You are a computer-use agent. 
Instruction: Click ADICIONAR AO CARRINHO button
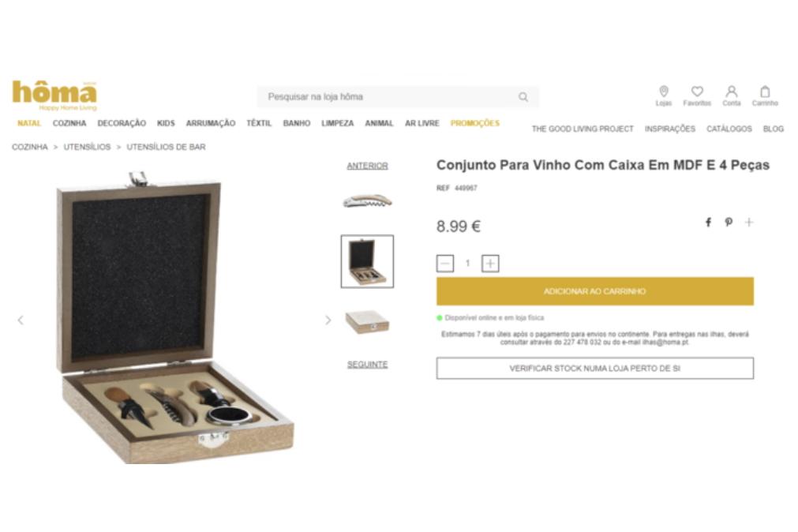pyautogui.click(x=595, y=291)
